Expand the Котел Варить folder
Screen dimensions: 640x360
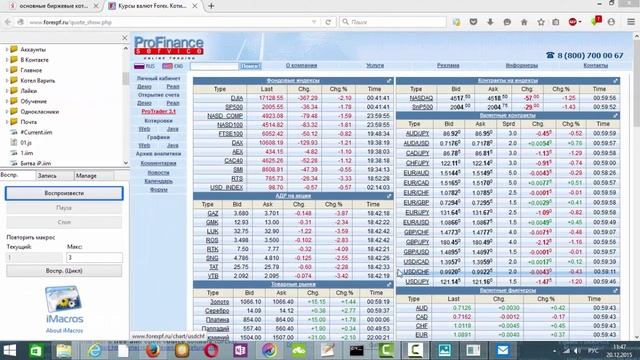point(7,80)
